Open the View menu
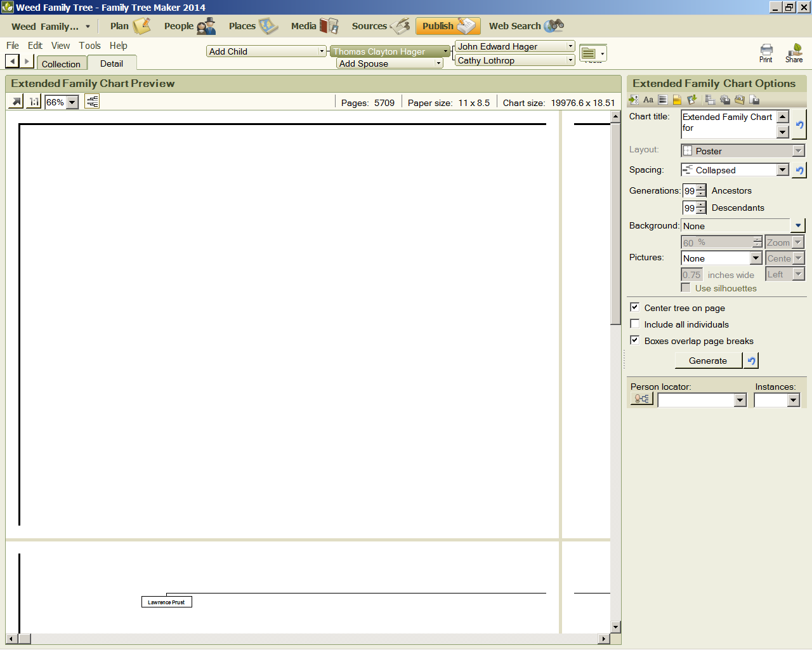 (x=60, y=46)
